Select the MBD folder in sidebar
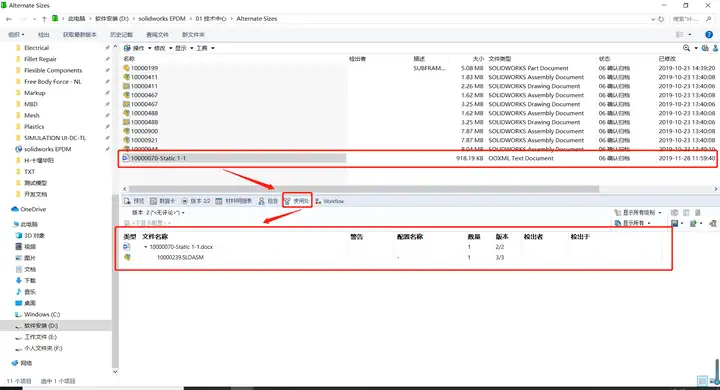This screenshot has width=720, height=390. pyautogui.click(x=30, y=104)
